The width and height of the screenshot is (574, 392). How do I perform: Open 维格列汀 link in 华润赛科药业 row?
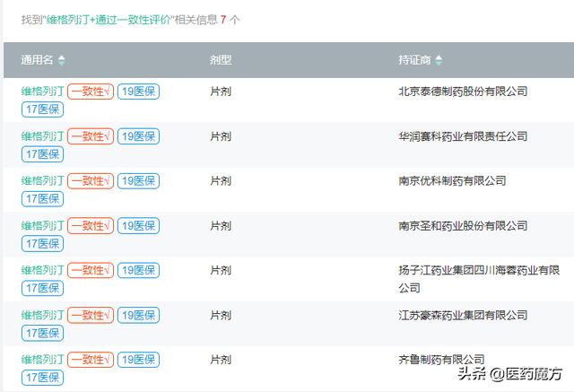[42, 136]
